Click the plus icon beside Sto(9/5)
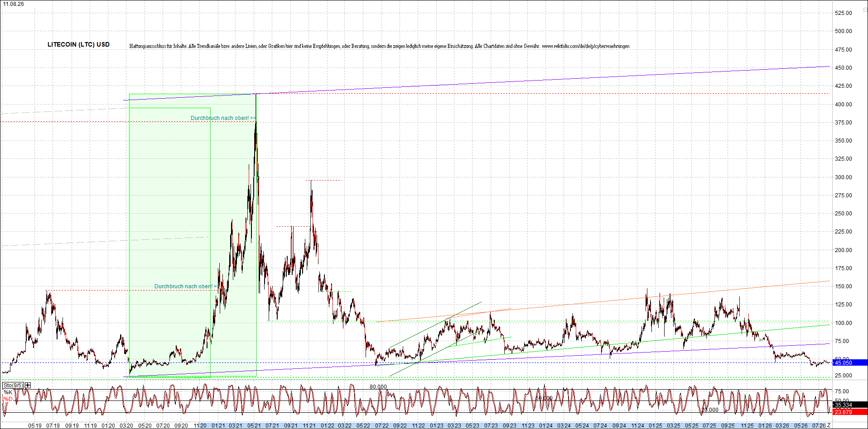 (x=28, y=385)
